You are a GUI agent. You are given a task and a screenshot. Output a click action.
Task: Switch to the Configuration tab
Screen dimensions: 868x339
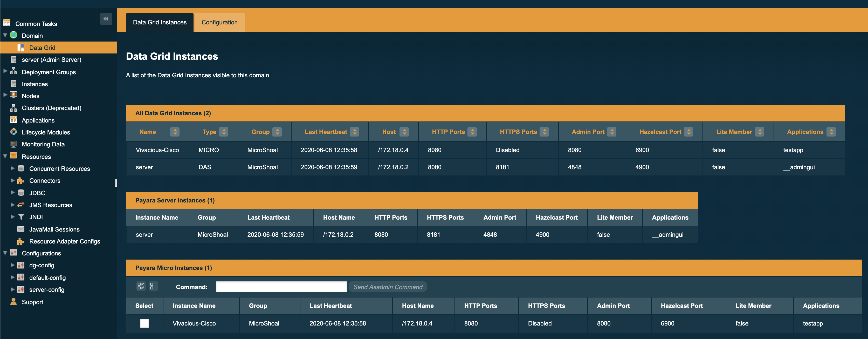click(x=219, y=22)
